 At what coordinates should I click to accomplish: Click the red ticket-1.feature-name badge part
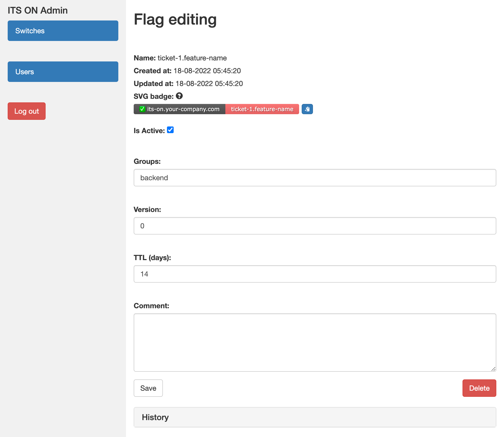pyautogui.click(x=262, y=109)
